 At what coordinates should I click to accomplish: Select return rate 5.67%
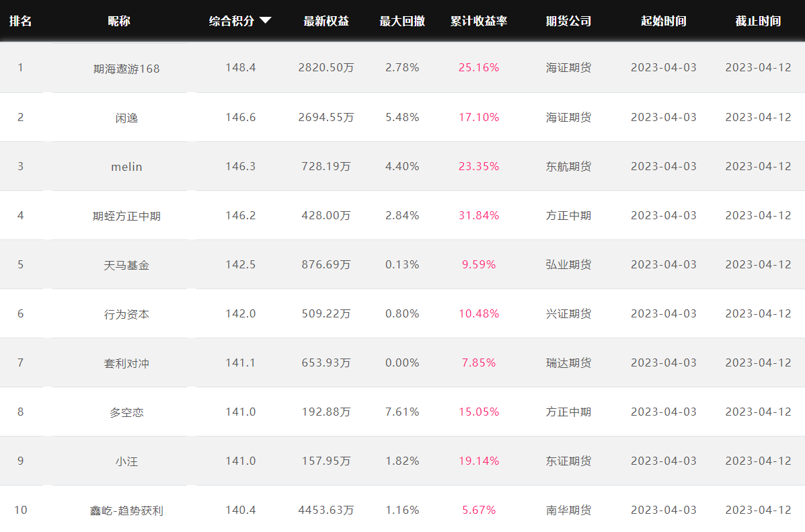pyautogui.click(x=478, y=510)
